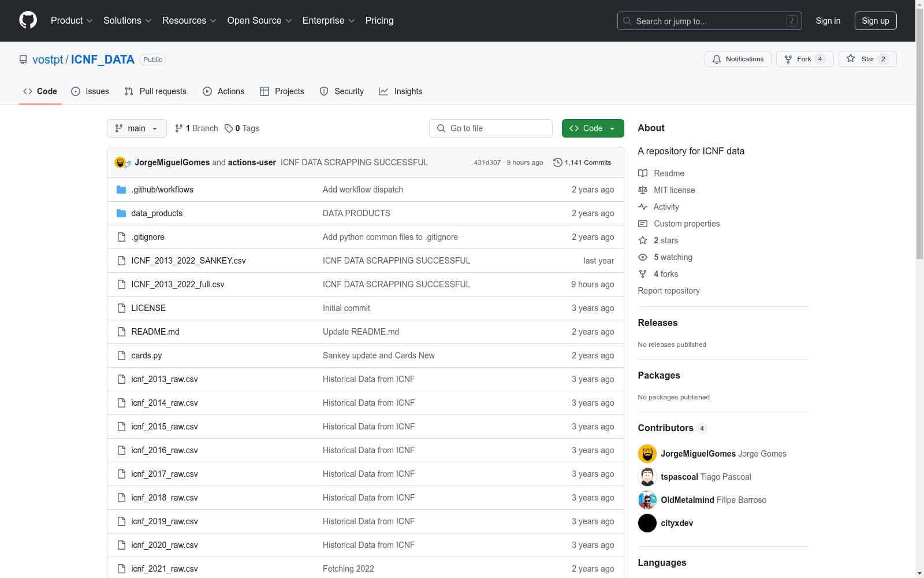View the 1,141 Commits history
Image resolution: width=924 pixels, height=578 pixels.
point(582,162)
